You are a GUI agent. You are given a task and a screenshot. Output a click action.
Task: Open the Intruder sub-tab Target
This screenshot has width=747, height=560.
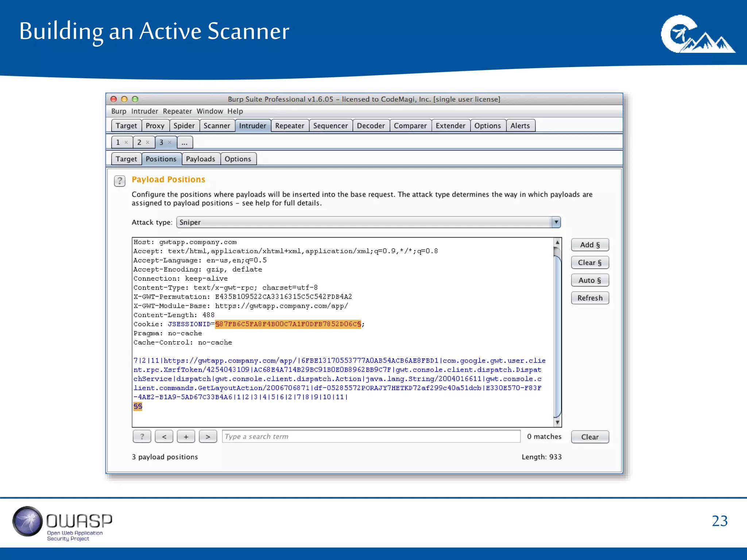[x=126, y=159]
